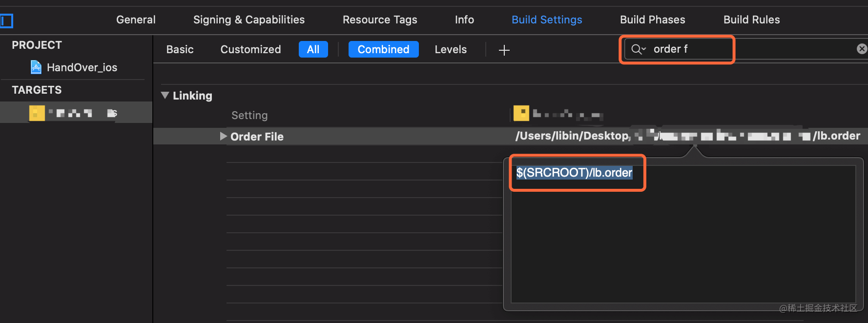Switch to the Build Phases tab
The width and height of the screenshot is (868, 323).
652,20
